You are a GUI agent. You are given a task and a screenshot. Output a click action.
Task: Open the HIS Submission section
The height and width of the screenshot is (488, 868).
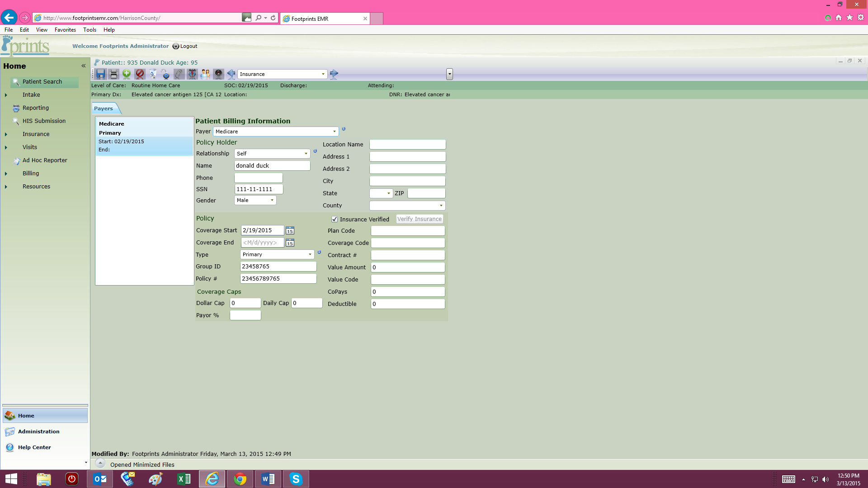coord(43,121)
